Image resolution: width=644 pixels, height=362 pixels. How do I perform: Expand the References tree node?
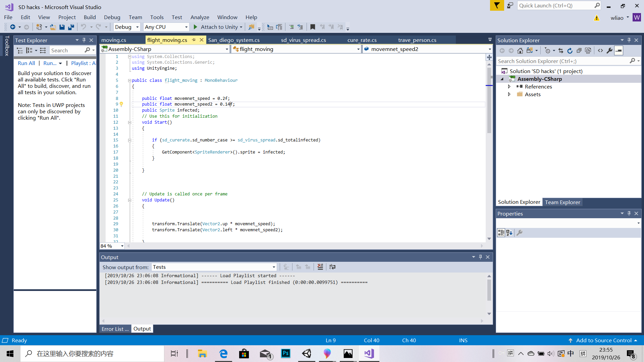tap(509, 86)
